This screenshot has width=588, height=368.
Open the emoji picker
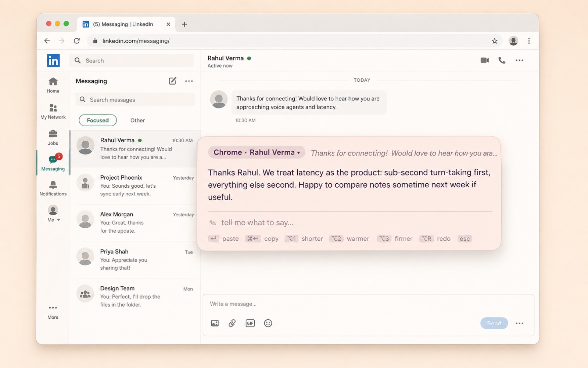268,323
